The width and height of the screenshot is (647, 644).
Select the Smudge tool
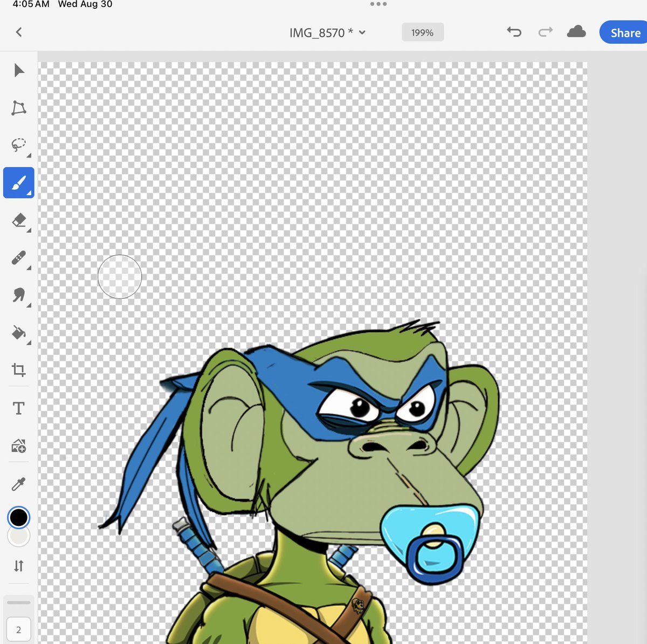tap(19, 295)
